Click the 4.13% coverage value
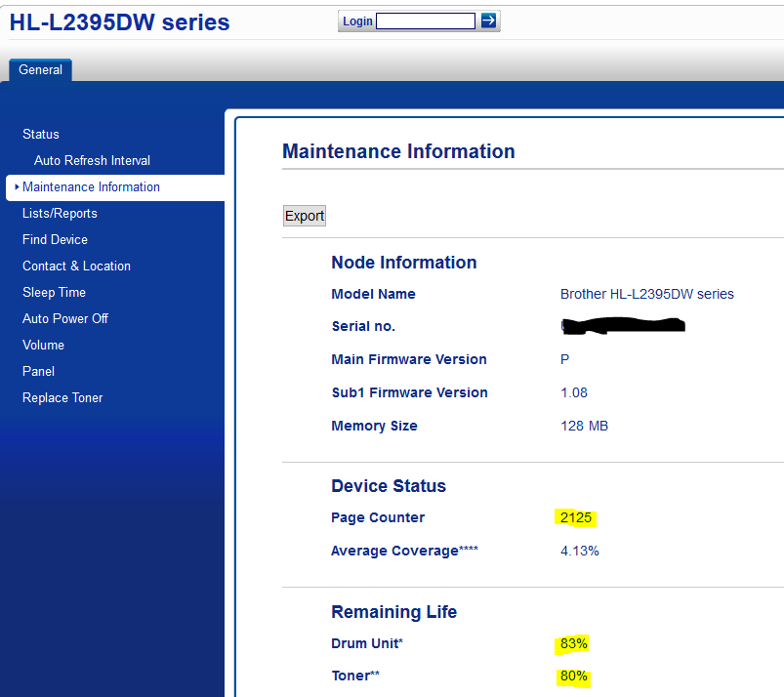 click(x=580, y=551)
